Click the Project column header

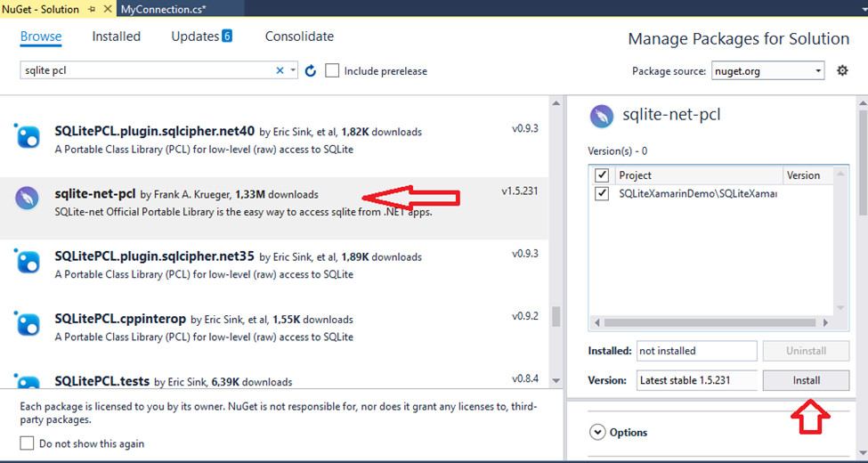699,175
